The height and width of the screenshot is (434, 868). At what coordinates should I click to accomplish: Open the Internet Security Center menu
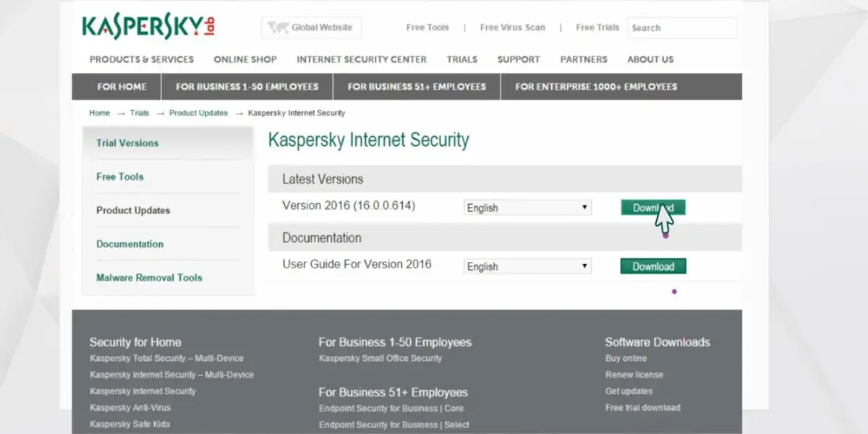pyautogui.click(x=362, y=59)
